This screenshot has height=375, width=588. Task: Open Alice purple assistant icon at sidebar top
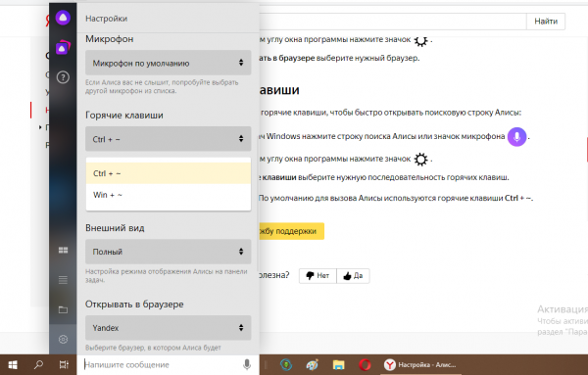click(63, 18)
